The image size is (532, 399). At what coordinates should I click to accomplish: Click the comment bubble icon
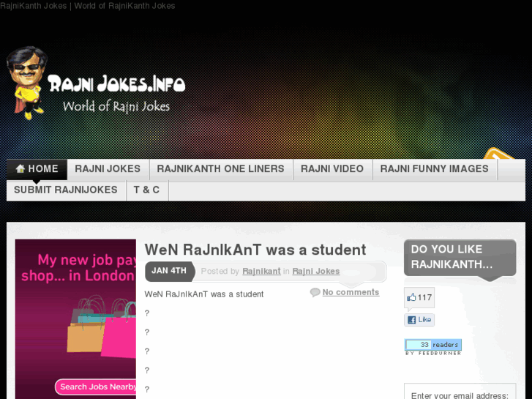click(x=315, y=292)
